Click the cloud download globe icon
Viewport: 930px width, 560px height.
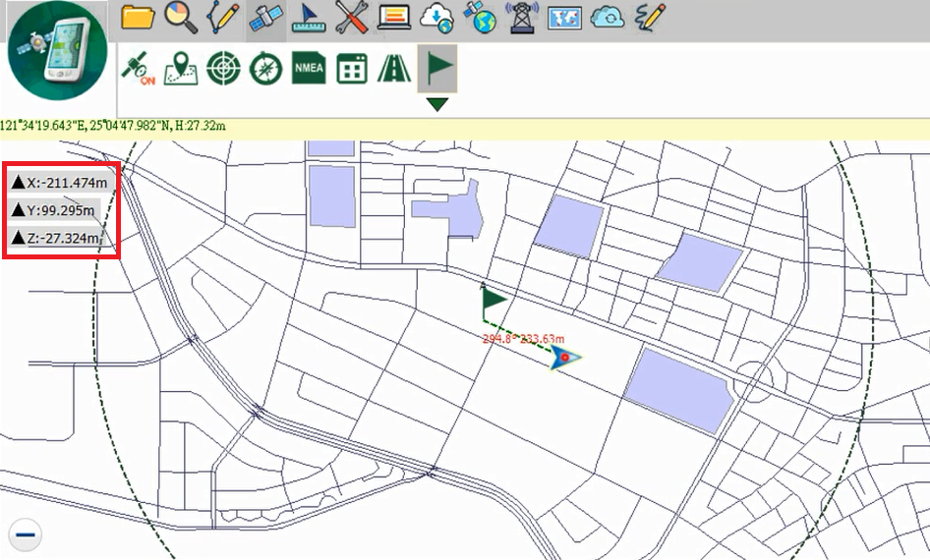pos(436,18)
